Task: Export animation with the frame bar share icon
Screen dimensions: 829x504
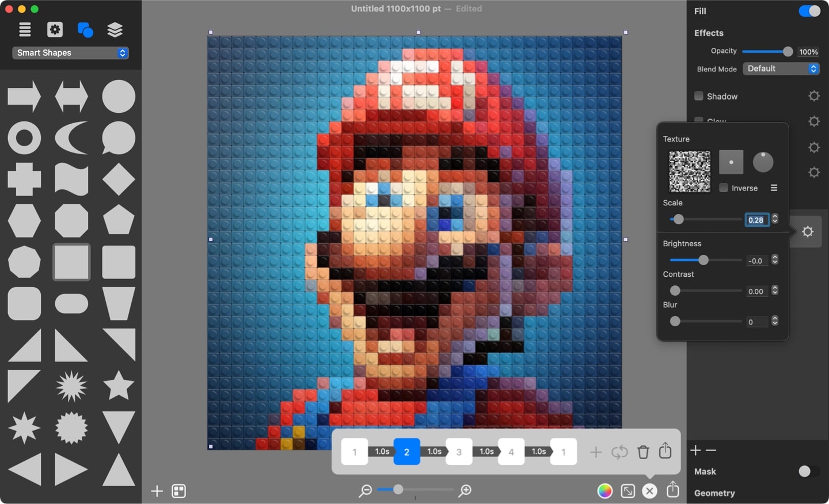Action: [x=666, y=450]
